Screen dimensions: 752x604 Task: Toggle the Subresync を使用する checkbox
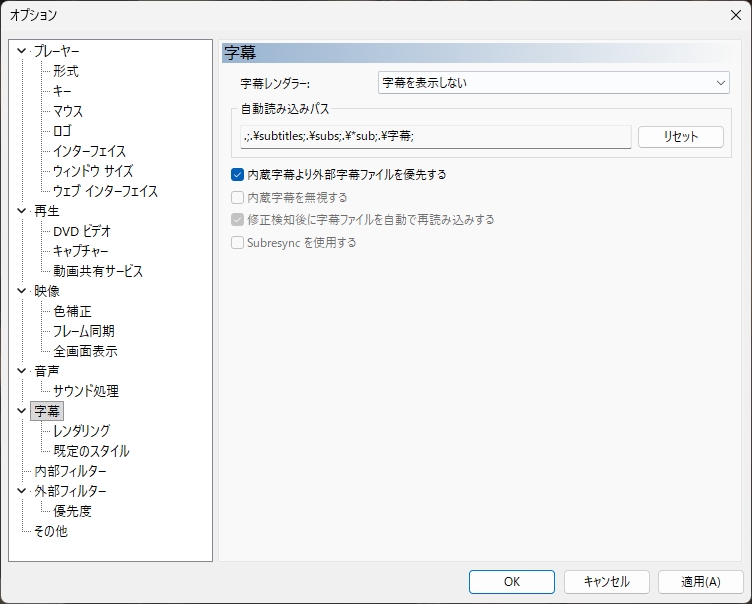coord(238,242)
